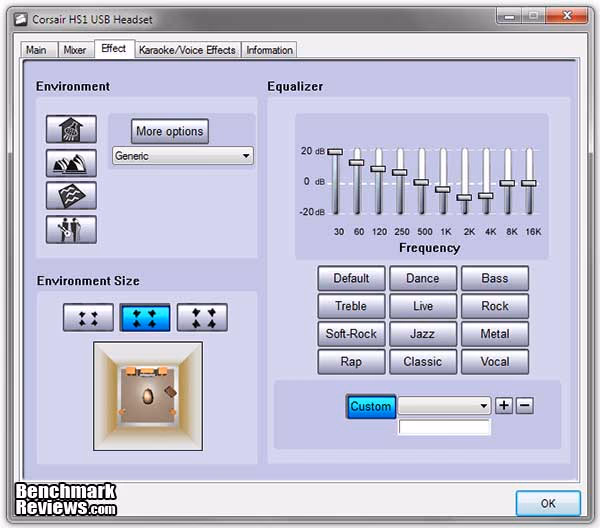Apply the Live equalizer preset
600x528 pixels.
[423, 306]
